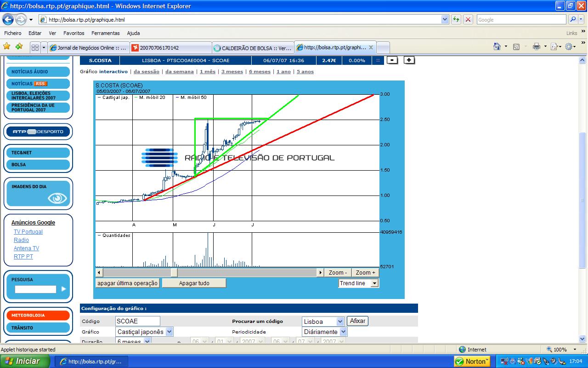588x368 pixels.
Task: Click the wireless network tray icon
Action: click(x=504, y=361)
